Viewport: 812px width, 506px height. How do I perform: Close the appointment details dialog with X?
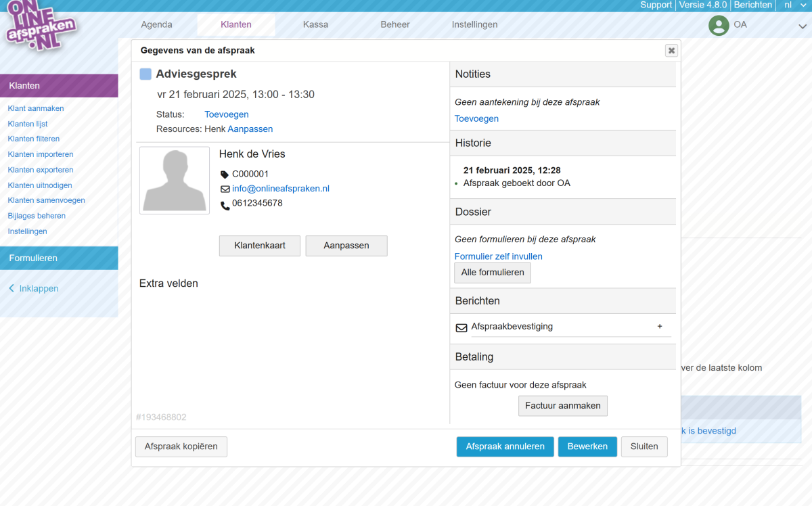[x=671, y=51]
